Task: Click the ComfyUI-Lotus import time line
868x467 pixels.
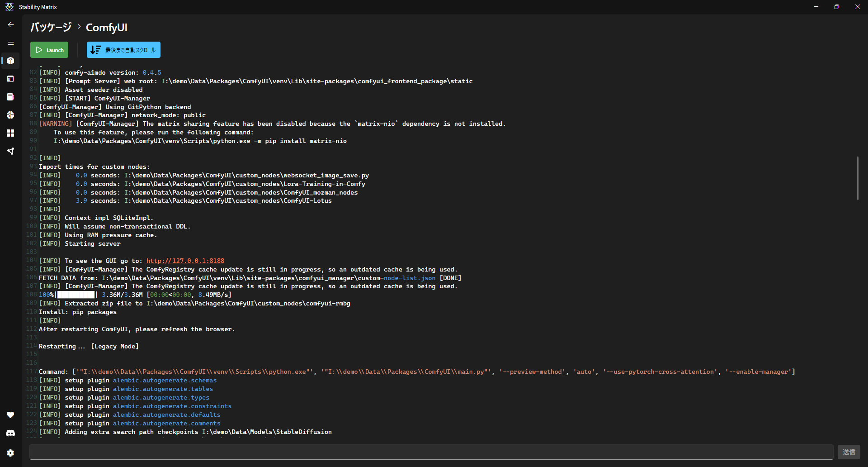Action: coord(185,200)
